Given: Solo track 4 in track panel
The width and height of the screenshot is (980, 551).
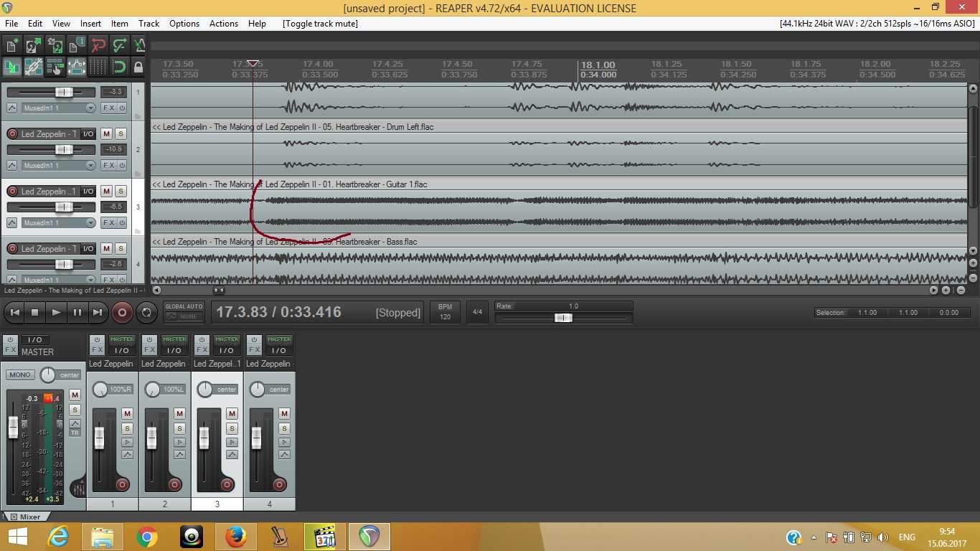Looking at the screenshot, I should click(x=121, y=249).
